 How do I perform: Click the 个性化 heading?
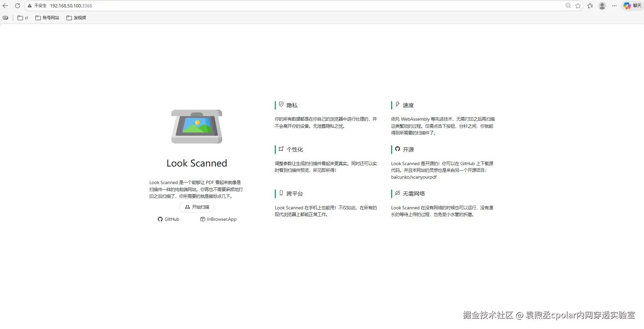[295, 149]
